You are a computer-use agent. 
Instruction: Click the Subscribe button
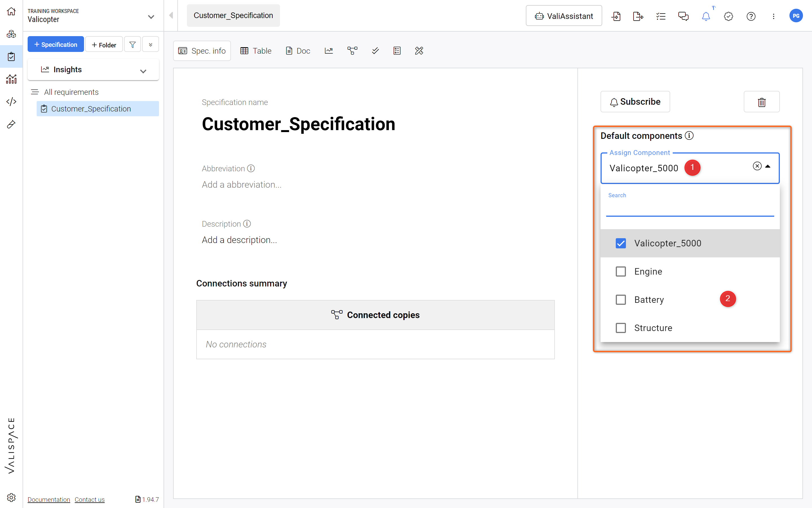[x=635, y=102]
